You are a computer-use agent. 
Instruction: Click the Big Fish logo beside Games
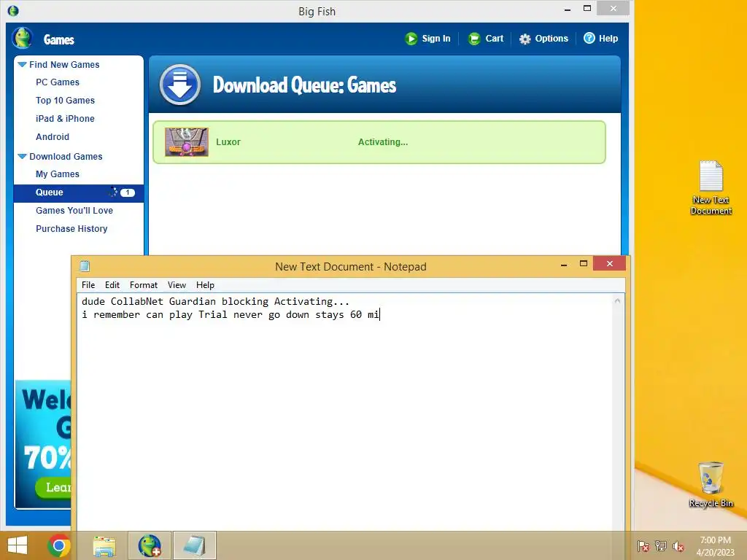[23, 38]
